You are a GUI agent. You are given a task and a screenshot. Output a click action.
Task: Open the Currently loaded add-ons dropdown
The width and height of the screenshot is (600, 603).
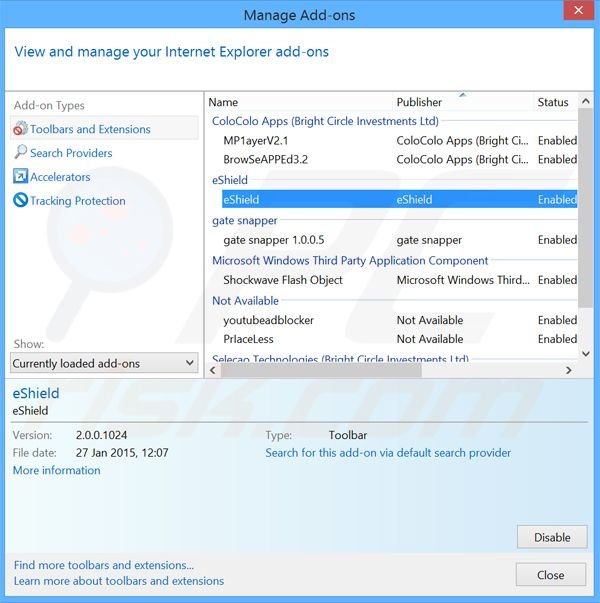105,363
